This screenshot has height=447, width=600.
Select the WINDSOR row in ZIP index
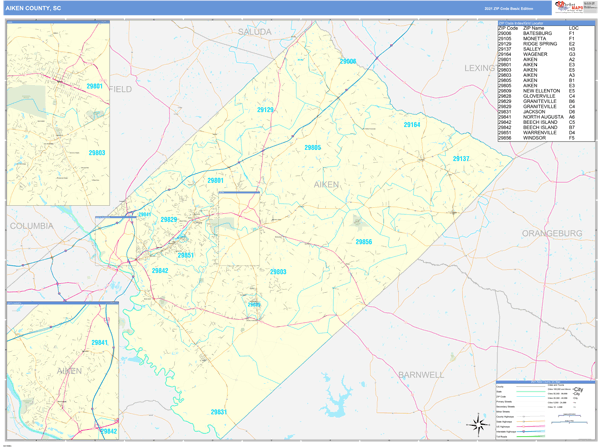541,137
